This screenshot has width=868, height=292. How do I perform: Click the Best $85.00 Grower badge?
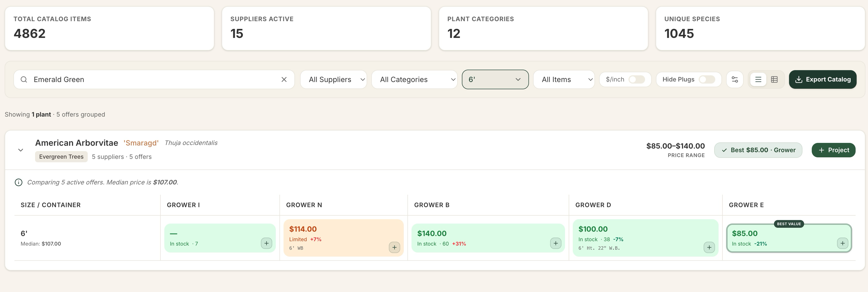click(758, 150)
